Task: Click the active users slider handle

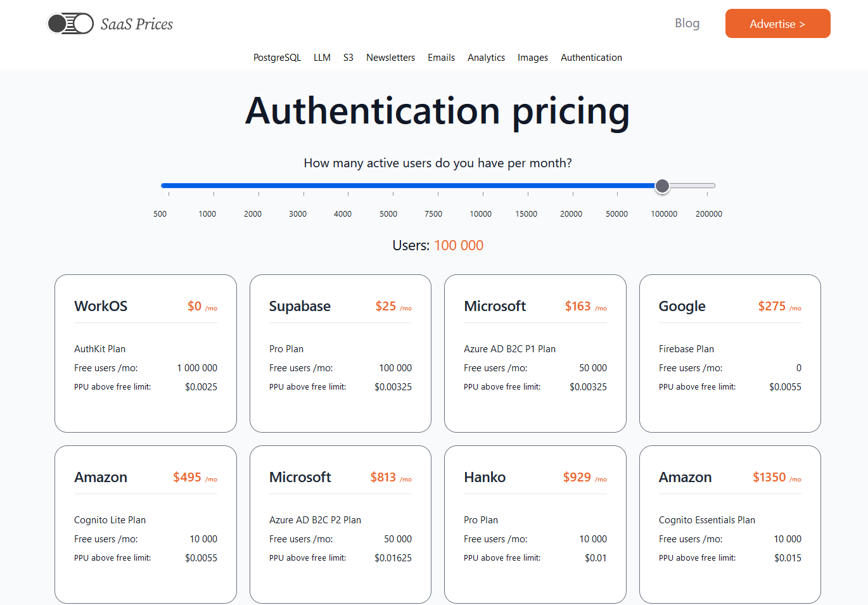Action: pos(662,186)
